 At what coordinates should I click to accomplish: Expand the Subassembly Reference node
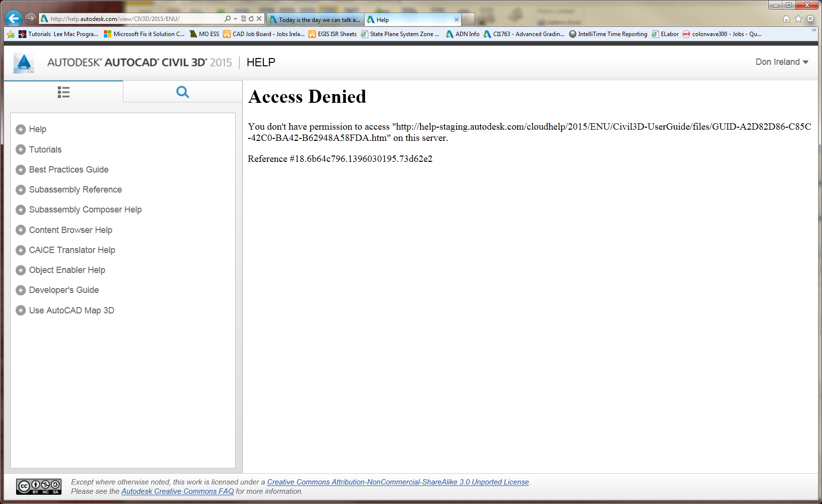(x=20, y=190)
